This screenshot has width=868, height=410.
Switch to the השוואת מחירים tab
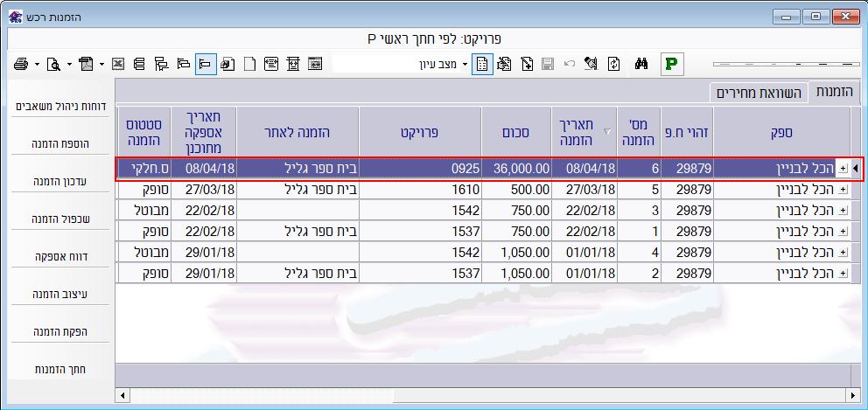coord(756,93)
